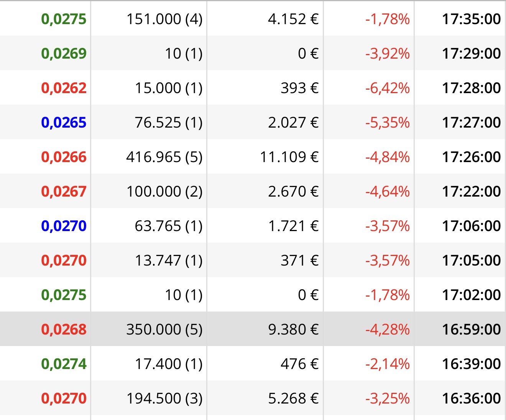
Task: Click the 9.380 € value
Action: click(x=293, y=329)
